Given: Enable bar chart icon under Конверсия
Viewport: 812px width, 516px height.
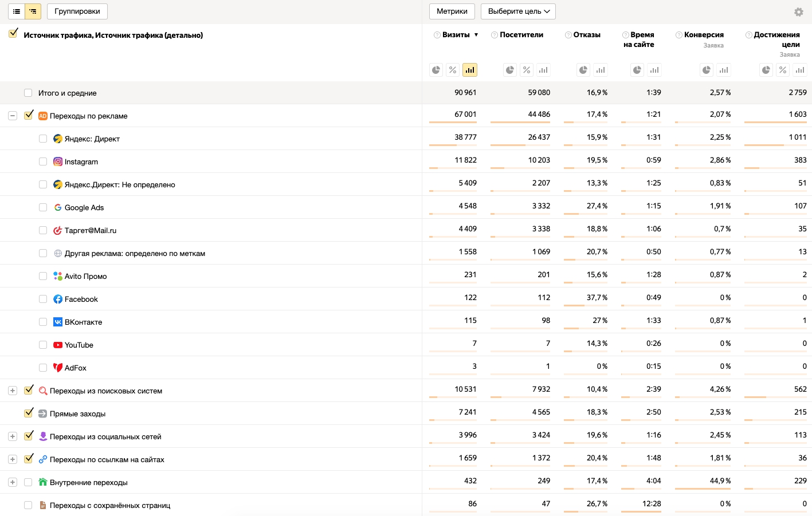Looking at the screenshot, I should pos(724,70).
